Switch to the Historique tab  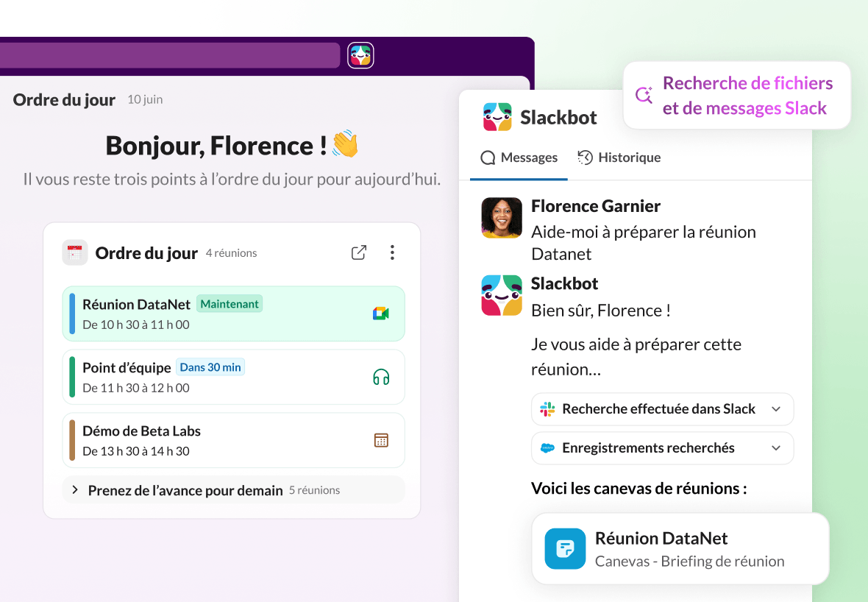tap(619, 157)
